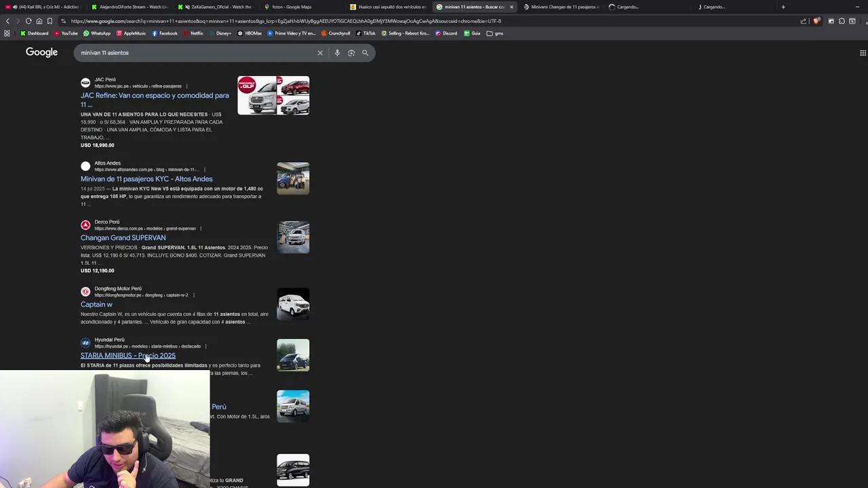Open the Staria Minibus thumbnail image
The width and height of the screenshot is (868, 488).
[x=293, y=355]
